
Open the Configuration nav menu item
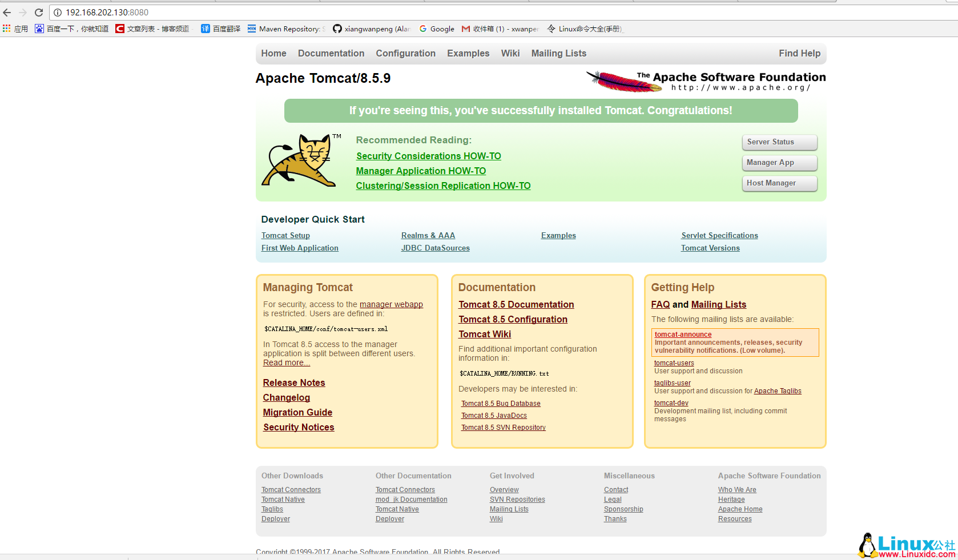coord(405,53)
